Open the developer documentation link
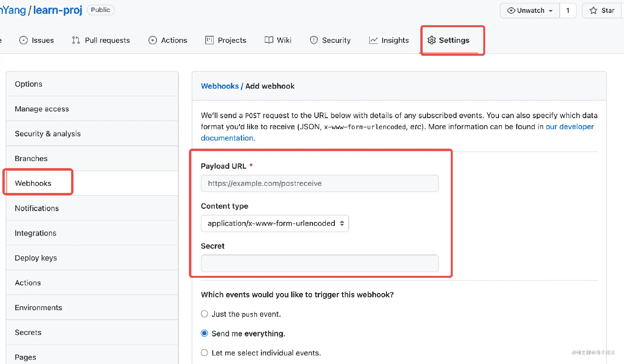The image size is (624, 364). (x=570, y=127)
